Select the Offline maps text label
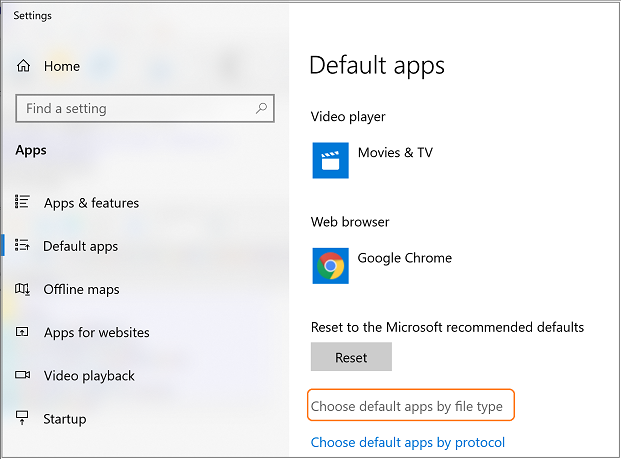The image size is (621, 459). [81, 289]
